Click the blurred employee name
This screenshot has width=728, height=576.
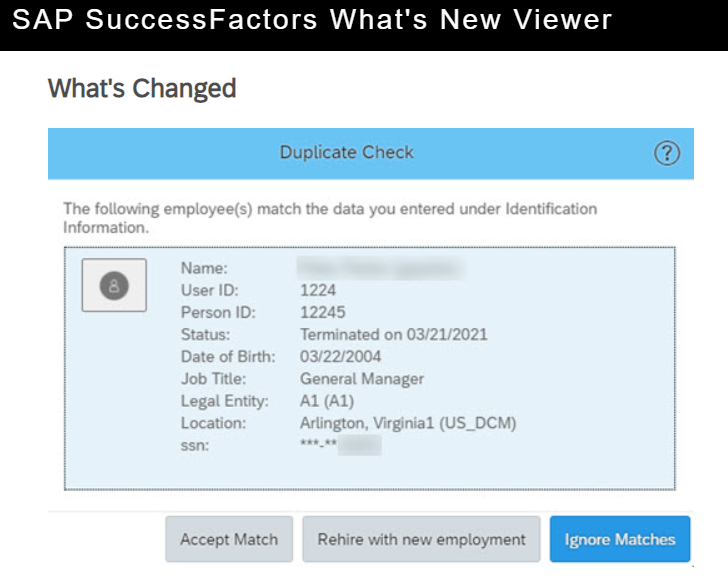[x=380, y=268]
